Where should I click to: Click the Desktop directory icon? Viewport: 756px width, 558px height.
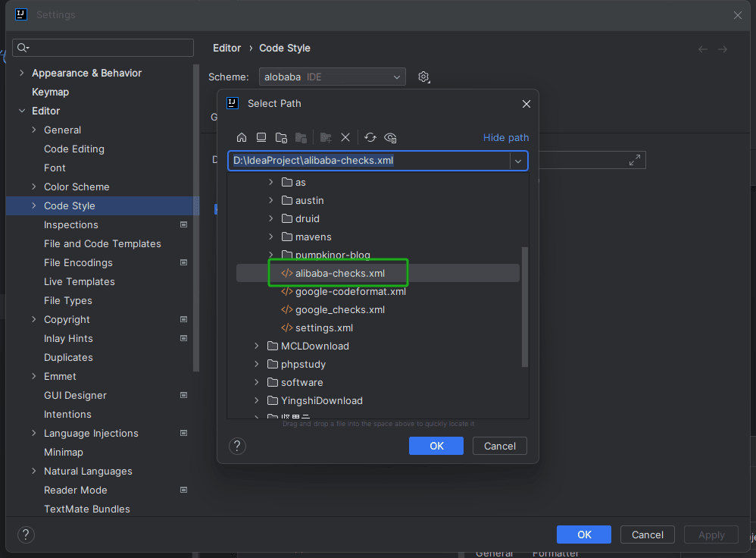pyautogui.click(x=261, y=137)
